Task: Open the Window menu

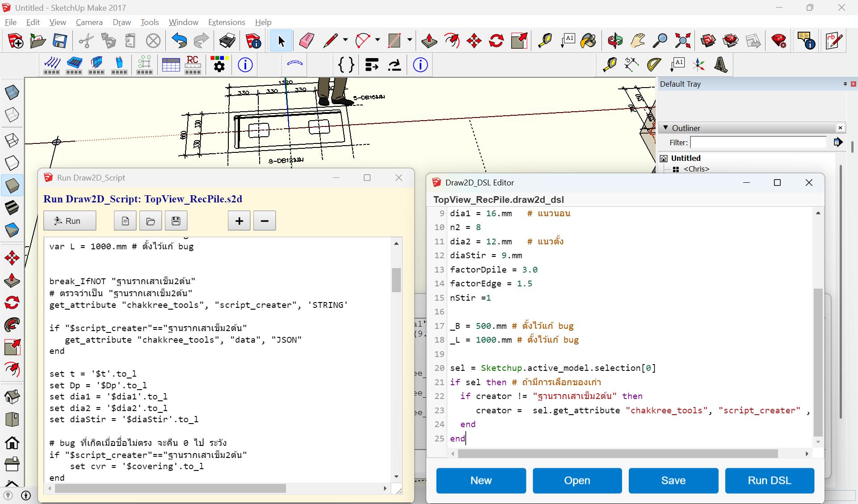Action: (183, 22)
